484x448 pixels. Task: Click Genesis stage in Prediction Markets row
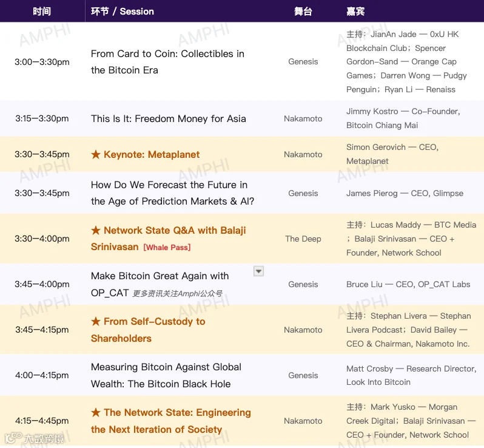[x=303, y=193]
